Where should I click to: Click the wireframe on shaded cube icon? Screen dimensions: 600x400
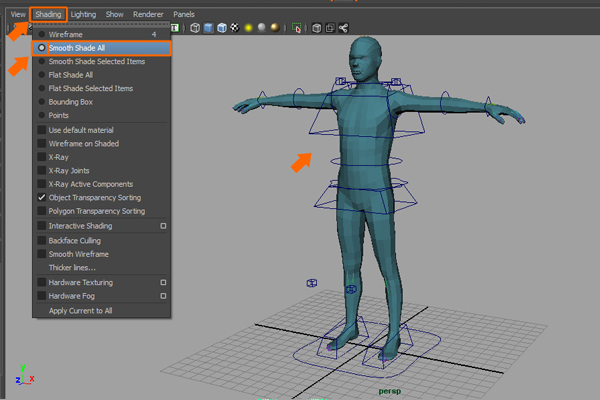pyautogui.click(x=222, y=28)
